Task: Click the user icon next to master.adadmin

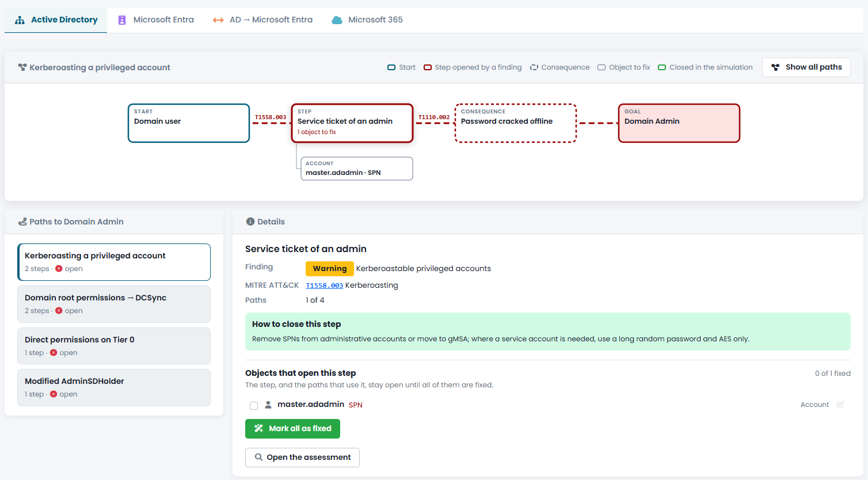Action: tap(268, 405)
